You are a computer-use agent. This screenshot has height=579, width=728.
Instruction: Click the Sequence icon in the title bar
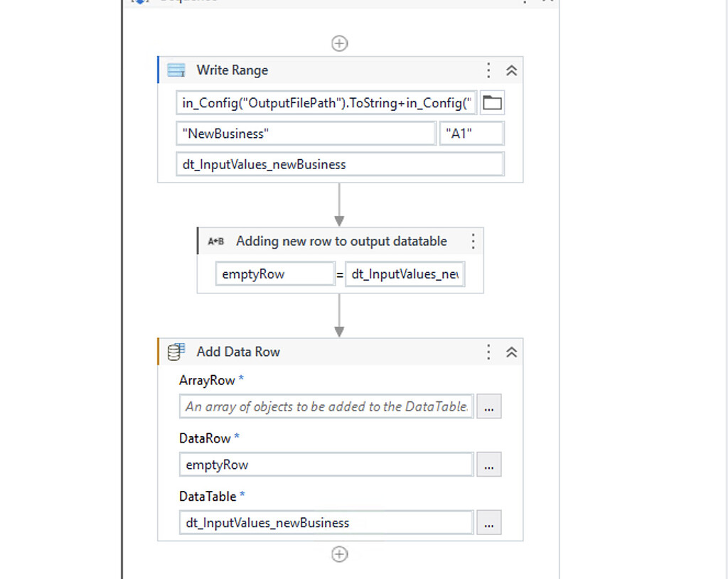[x=139, y=1]
